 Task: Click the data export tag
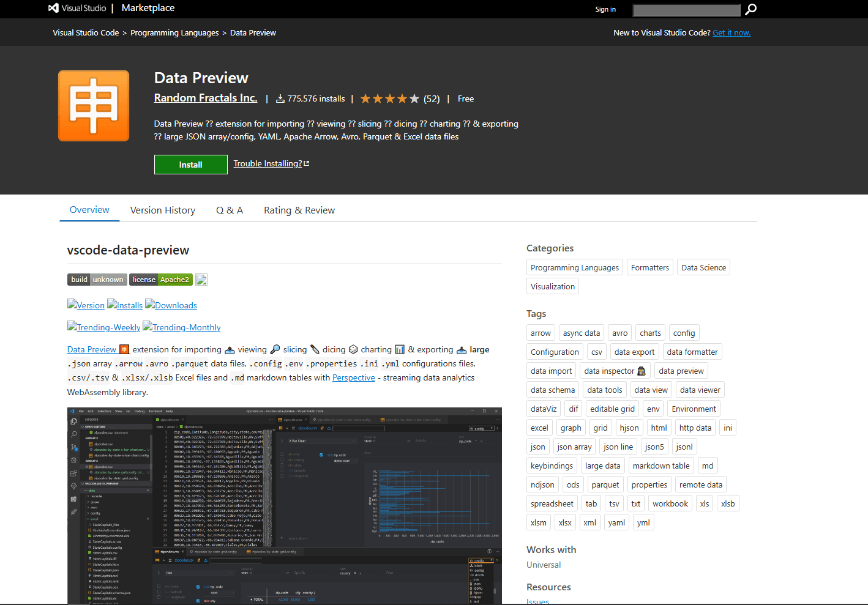(x=635, y=352)
